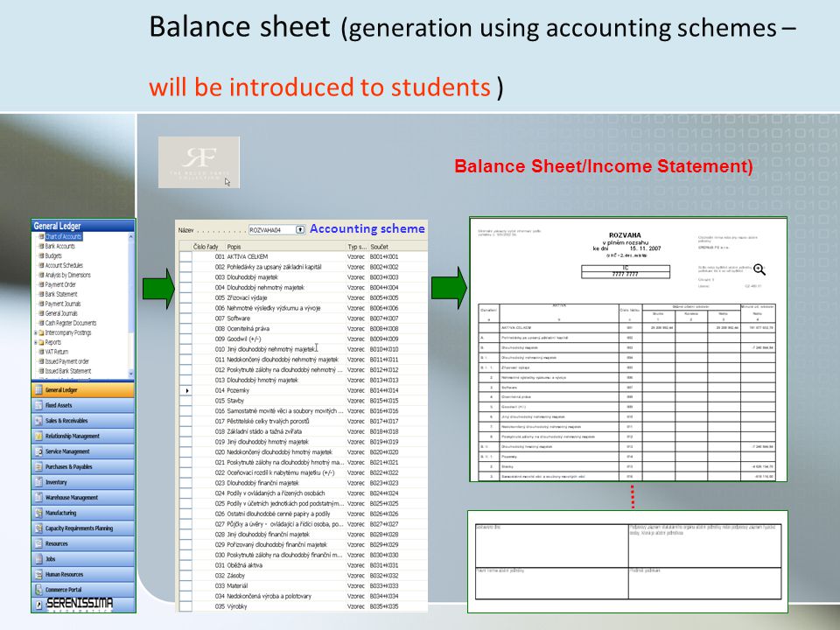840x630 pixels.
Task: Click the Analysis by Dimensions item icon
Action: (41, 275)
